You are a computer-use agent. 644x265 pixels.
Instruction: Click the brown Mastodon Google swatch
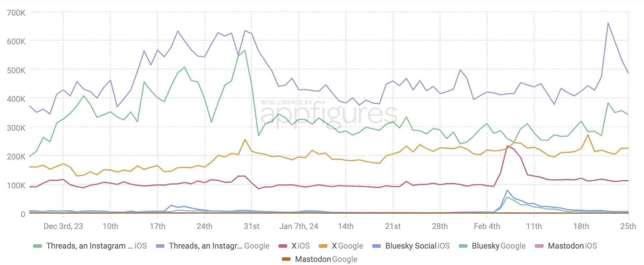286,259
